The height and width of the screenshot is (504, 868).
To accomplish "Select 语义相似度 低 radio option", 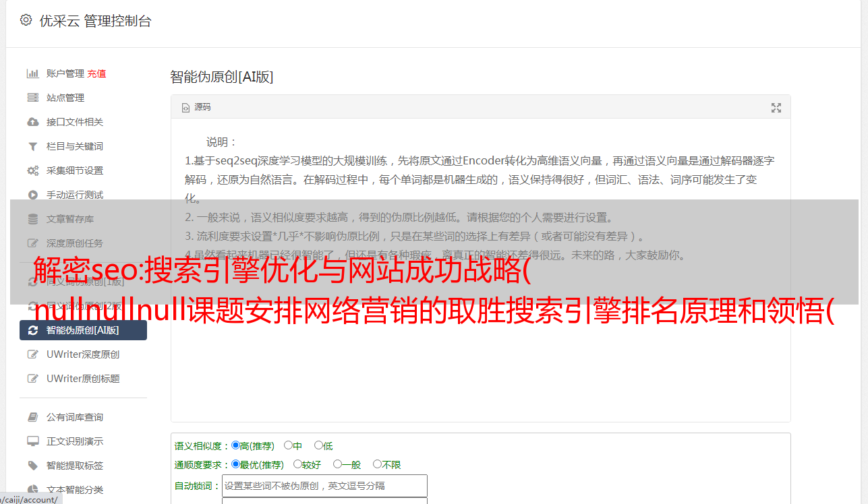I will 318,445.
